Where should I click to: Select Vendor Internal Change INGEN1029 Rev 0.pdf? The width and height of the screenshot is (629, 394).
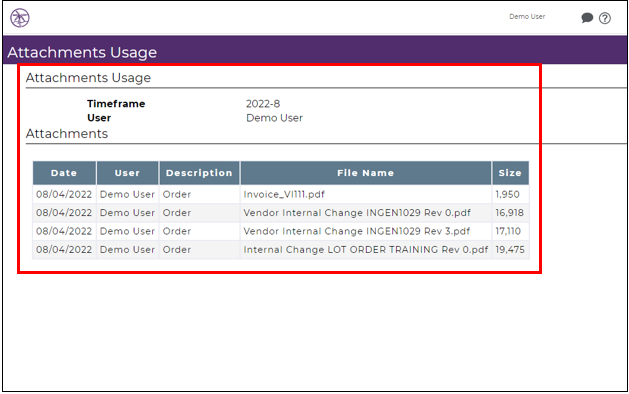click(x=357, y=213)
